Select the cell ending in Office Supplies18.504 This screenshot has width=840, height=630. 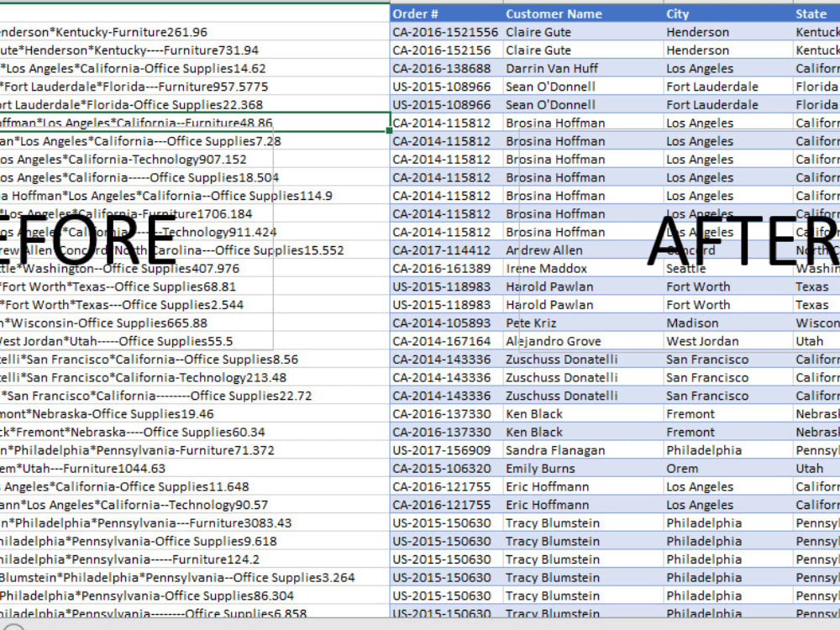point(195,177)
